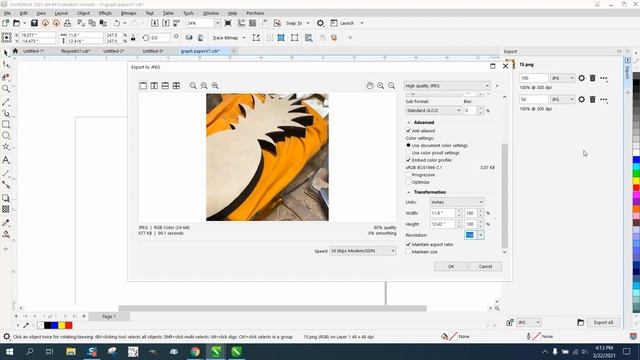Open format dropdown of the 100 export row

pos(562,78)
